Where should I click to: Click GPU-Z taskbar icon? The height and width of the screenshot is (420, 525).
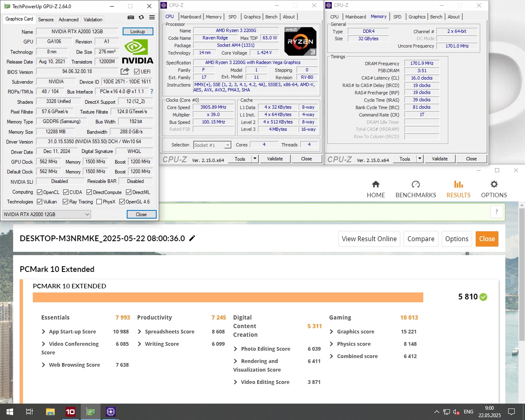[91, 411]
